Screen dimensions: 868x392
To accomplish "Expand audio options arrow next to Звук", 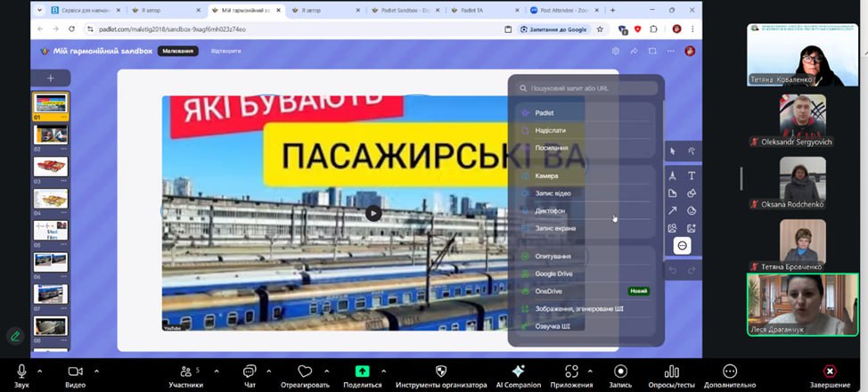I will (42, 371).
